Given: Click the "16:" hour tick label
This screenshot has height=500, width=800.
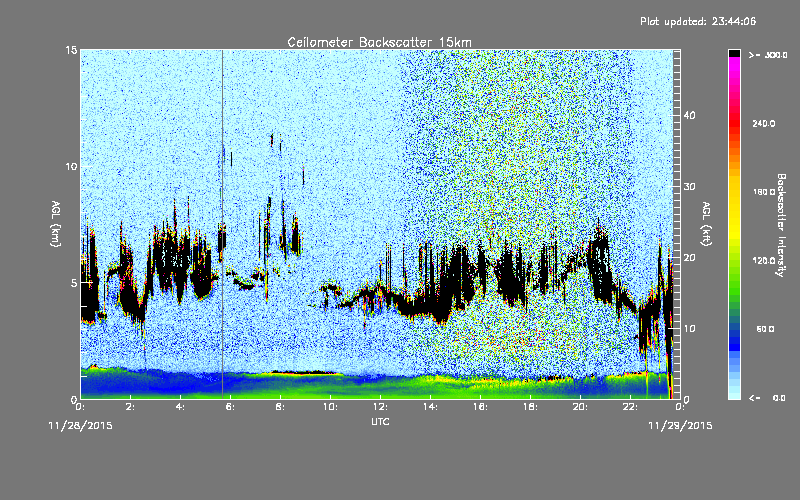Looking at the screenshot, I should pyautogui.click(x=480, y=407).
